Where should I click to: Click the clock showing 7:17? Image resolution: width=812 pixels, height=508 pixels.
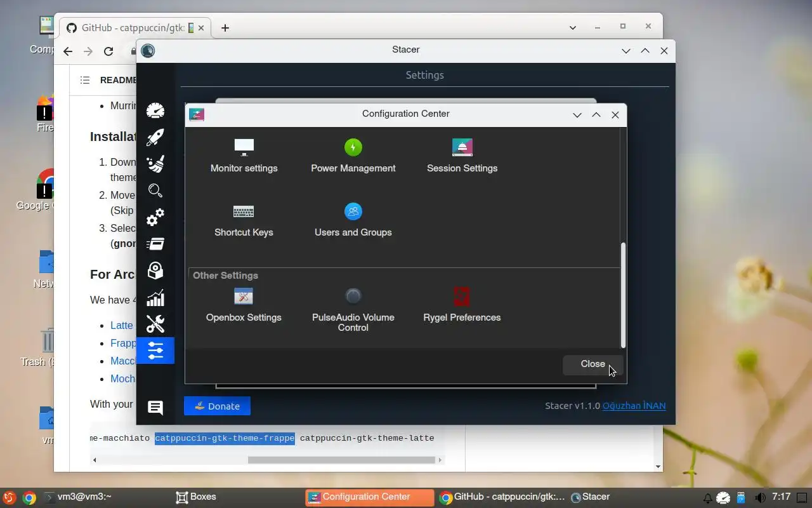pyautogui.click(x=782, y=497)
